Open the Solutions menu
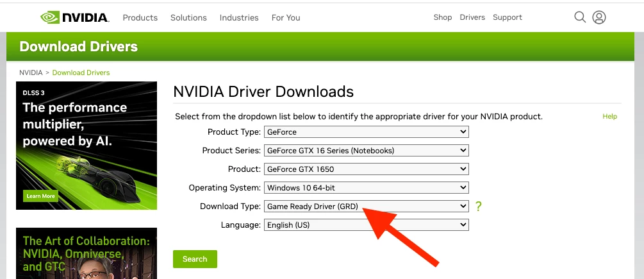 [188, 18]
